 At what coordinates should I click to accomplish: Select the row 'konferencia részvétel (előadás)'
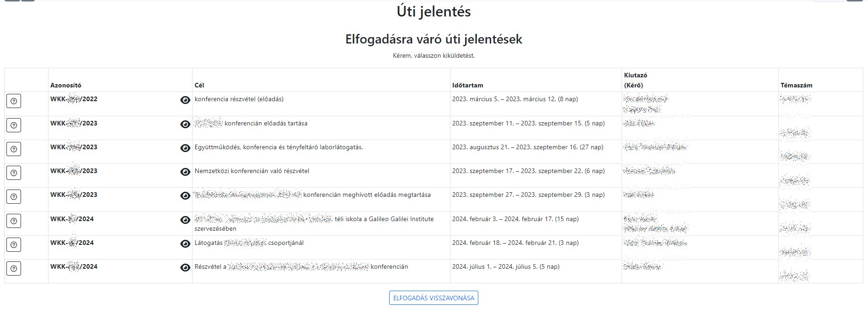click(434, 104)
